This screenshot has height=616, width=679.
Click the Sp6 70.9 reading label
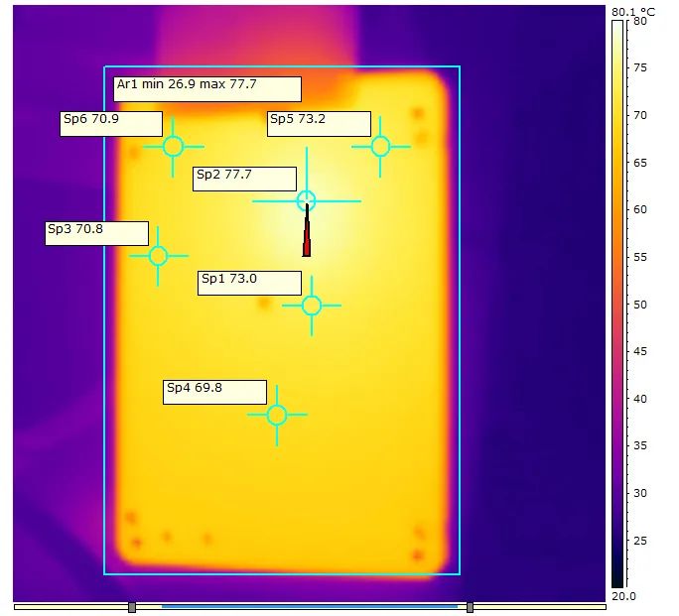[110, 123]
